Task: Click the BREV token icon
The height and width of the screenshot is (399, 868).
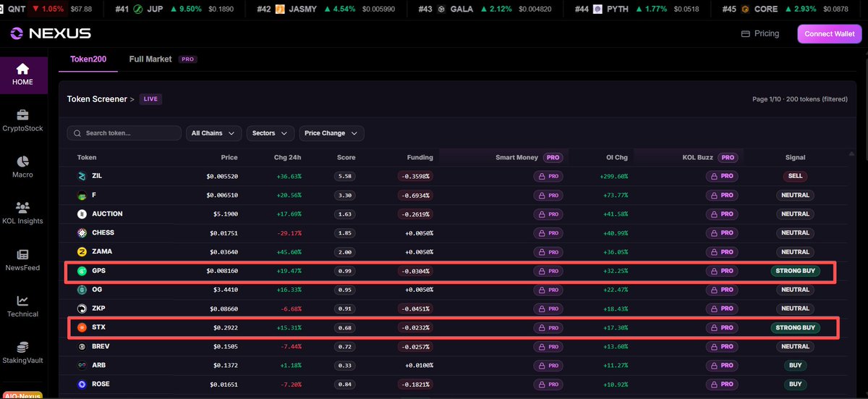Action: pyautogui.click(x=82, y=347)
